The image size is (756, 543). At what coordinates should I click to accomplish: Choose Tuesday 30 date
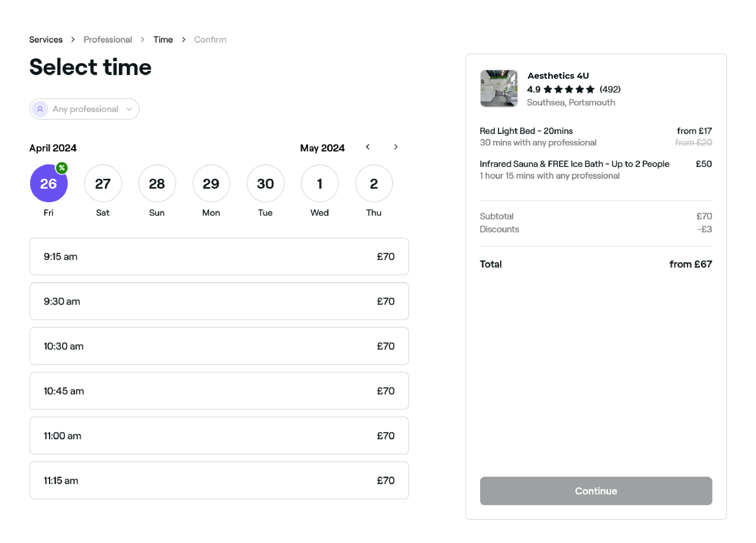pyautogui.click(x=265, y=183)
